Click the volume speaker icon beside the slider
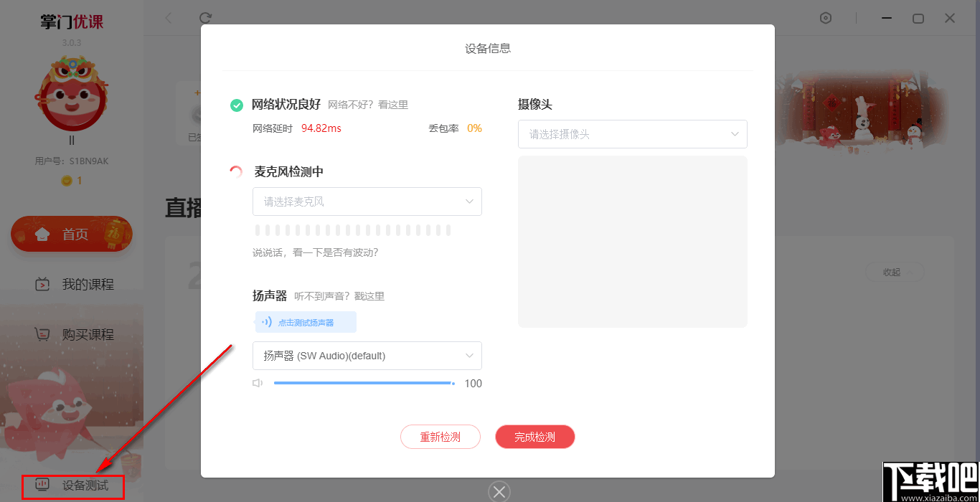The image size is (980, 502). (258, 383)
